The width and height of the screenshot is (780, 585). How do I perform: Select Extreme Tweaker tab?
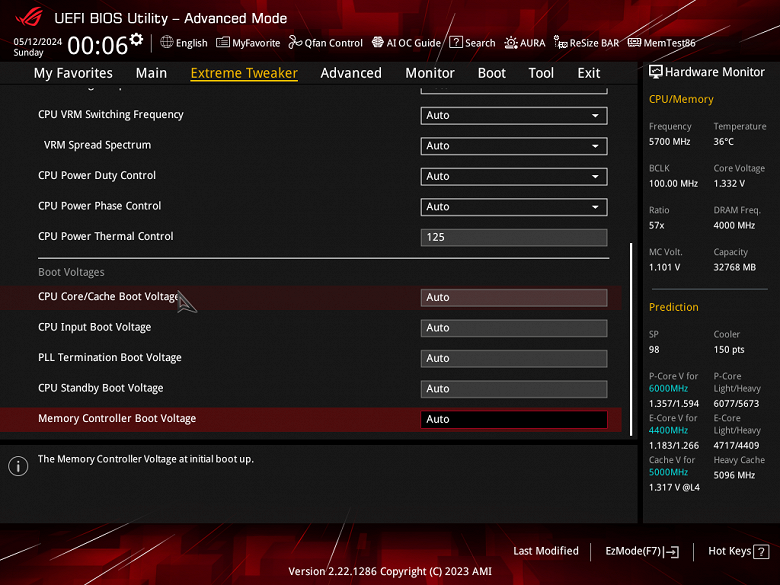(244, 73)
